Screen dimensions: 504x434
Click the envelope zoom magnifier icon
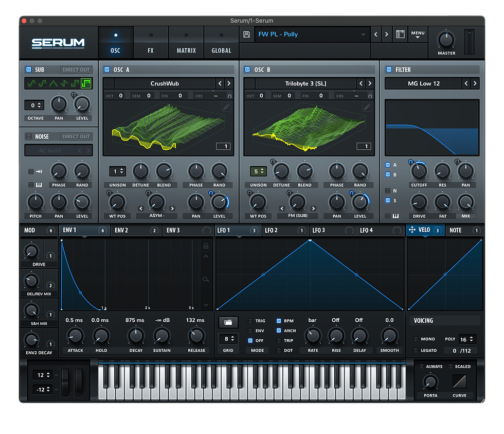click(206, 279)
